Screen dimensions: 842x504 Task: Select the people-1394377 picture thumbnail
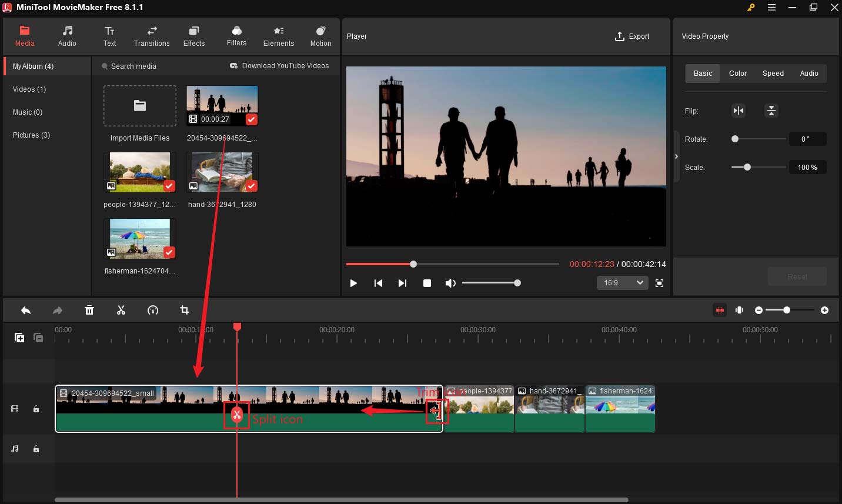140,172
